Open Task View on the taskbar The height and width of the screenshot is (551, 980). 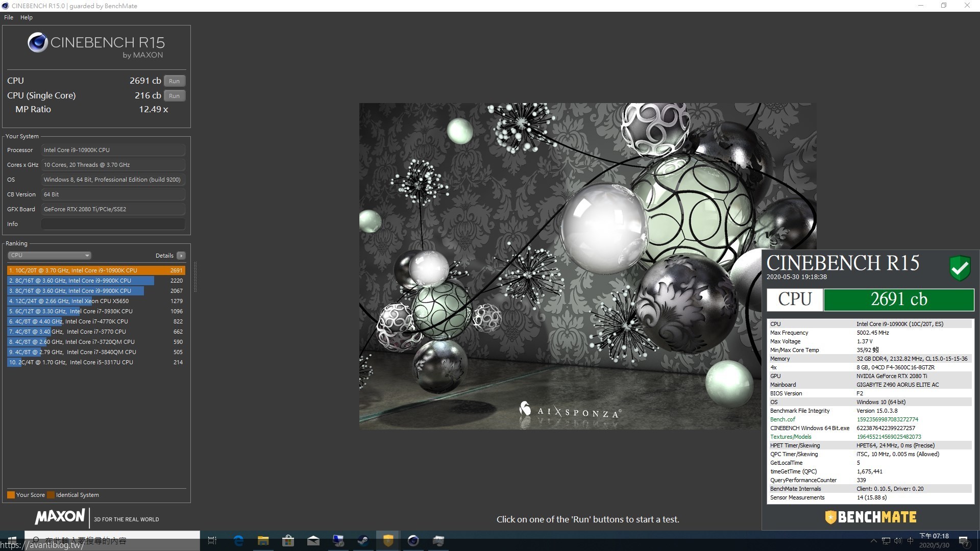point(212,541)
